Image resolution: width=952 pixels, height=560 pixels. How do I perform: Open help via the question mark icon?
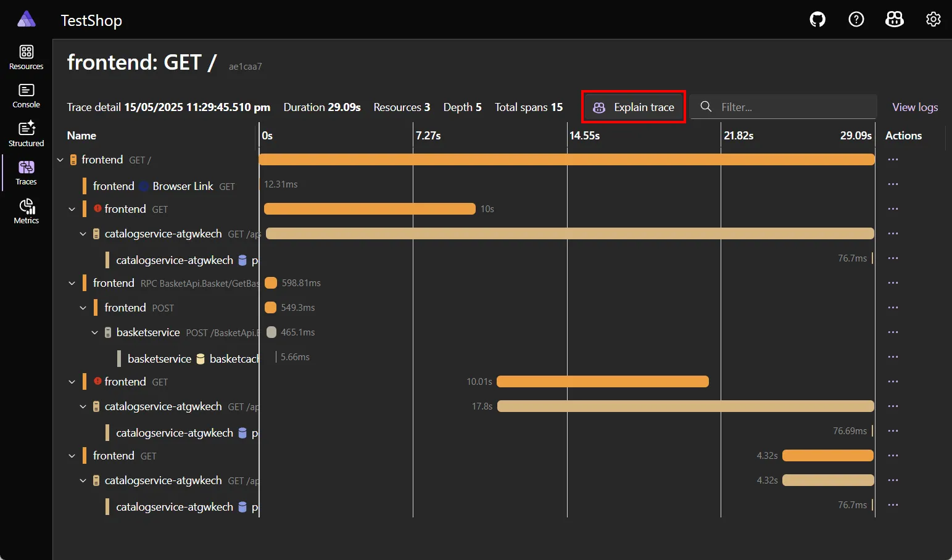[856, 19]
